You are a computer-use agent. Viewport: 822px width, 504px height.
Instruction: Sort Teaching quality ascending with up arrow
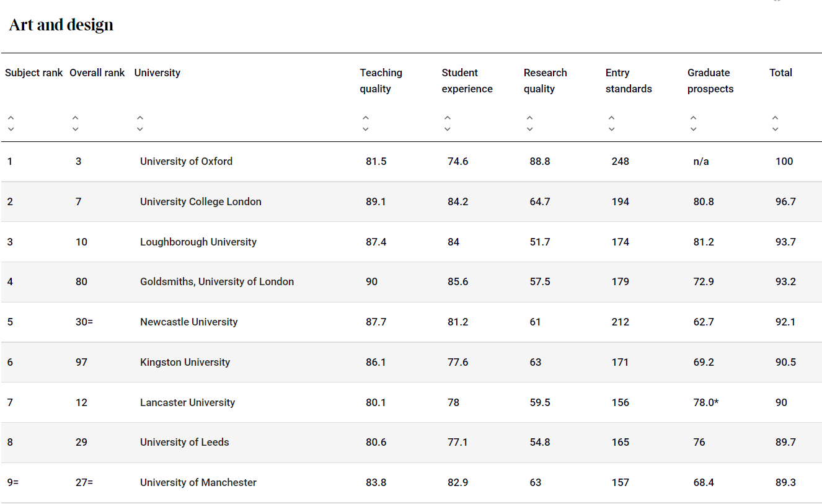click(x=366, y=118)
